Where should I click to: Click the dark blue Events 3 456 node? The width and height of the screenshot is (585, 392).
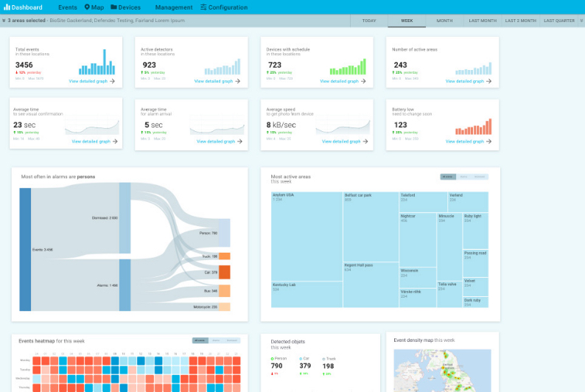pos(25,250)
